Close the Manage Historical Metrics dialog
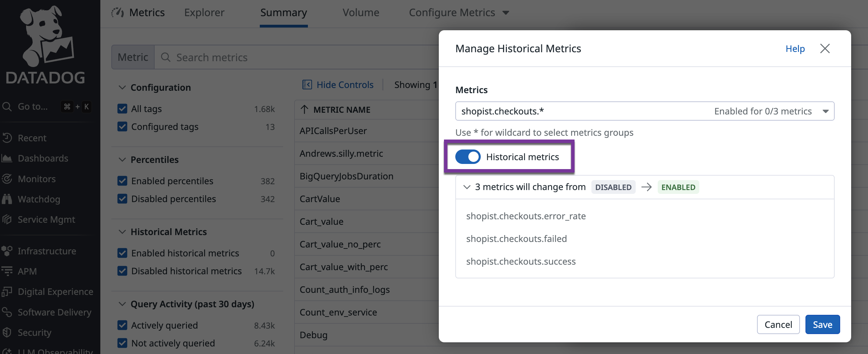This screenshot has height=354, width=868. 825,48
